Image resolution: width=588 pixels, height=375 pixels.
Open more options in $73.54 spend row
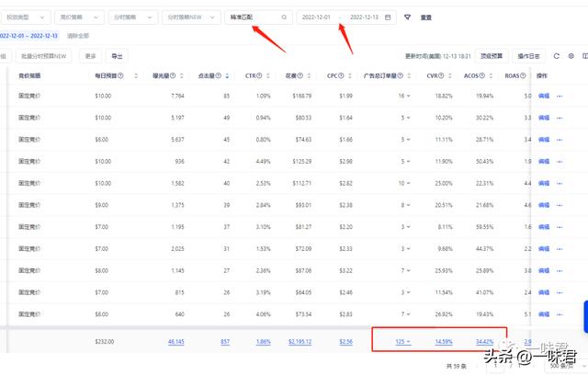[560, 314]
